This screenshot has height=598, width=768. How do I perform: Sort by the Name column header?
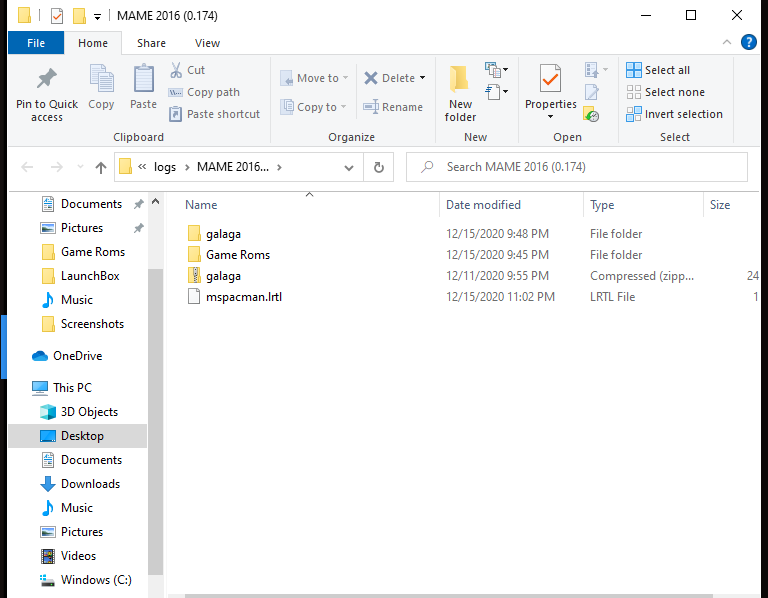201,205
